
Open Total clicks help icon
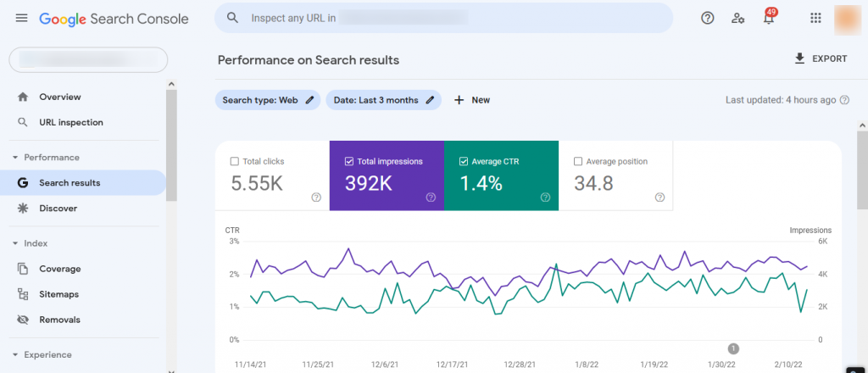[x=316, y=198]
